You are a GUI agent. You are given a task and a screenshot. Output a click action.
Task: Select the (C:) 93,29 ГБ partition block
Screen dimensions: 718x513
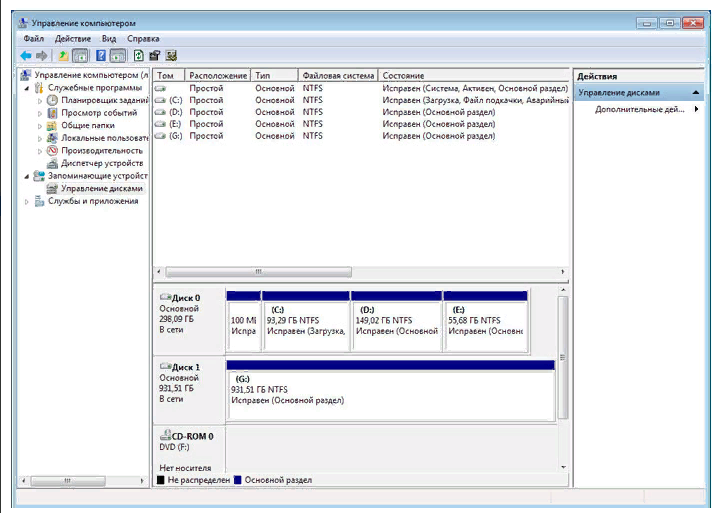tap(306, 321)
